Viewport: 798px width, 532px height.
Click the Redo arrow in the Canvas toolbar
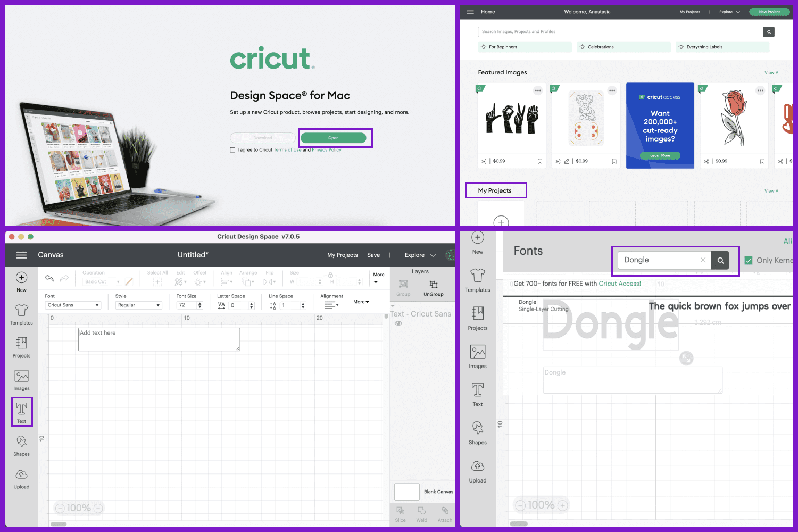(x=64, y=278)
